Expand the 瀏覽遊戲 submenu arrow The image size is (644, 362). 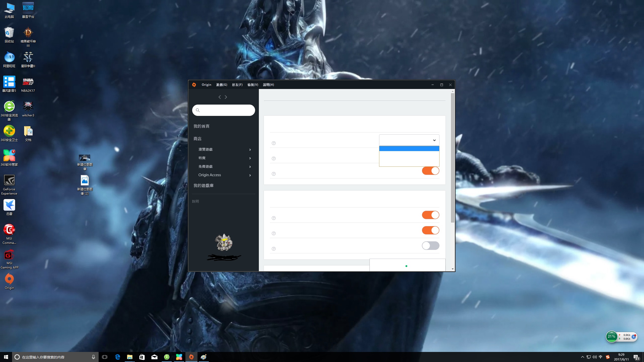[250, 150]
